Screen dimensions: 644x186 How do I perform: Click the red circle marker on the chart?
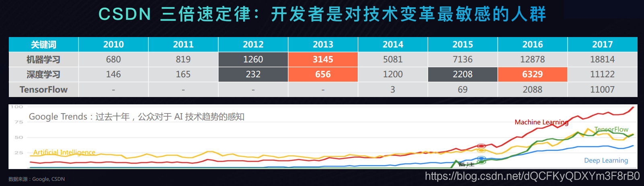click(x=481, y=146)
